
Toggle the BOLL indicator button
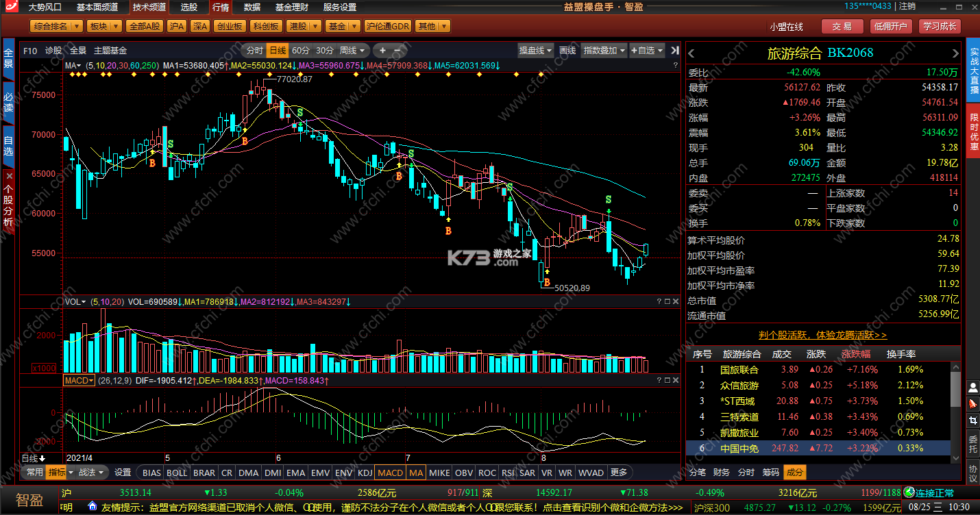(177, 473)
